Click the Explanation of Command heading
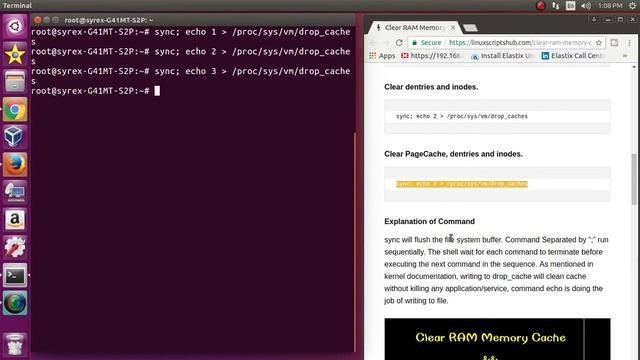 coord(429,221)
